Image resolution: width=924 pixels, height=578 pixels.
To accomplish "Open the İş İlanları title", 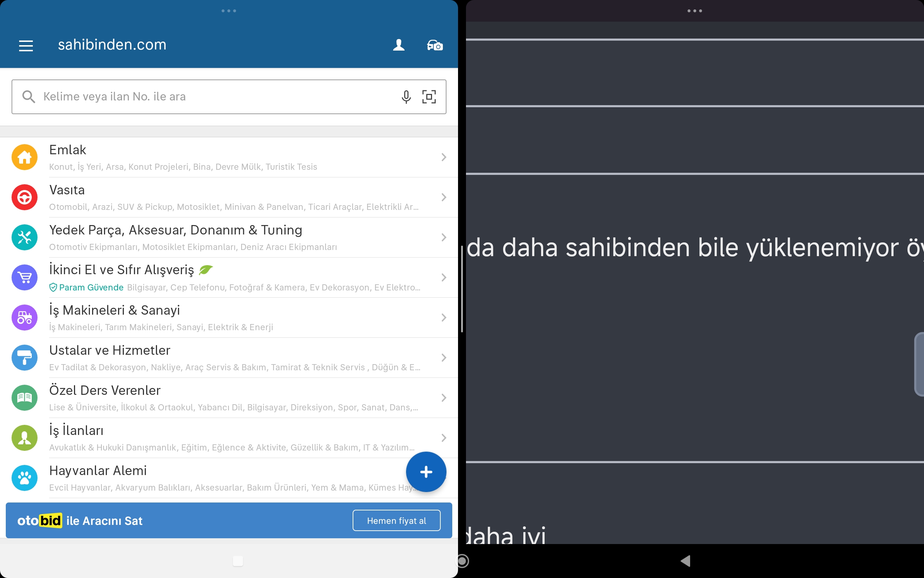I will 77,431.
